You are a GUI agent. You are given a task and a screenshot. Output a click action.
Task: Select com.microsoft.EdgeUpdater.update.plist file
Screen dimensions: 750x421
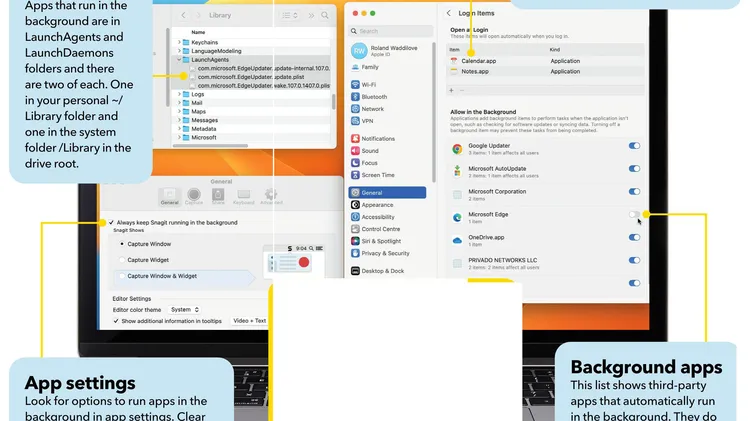(251, 77)
